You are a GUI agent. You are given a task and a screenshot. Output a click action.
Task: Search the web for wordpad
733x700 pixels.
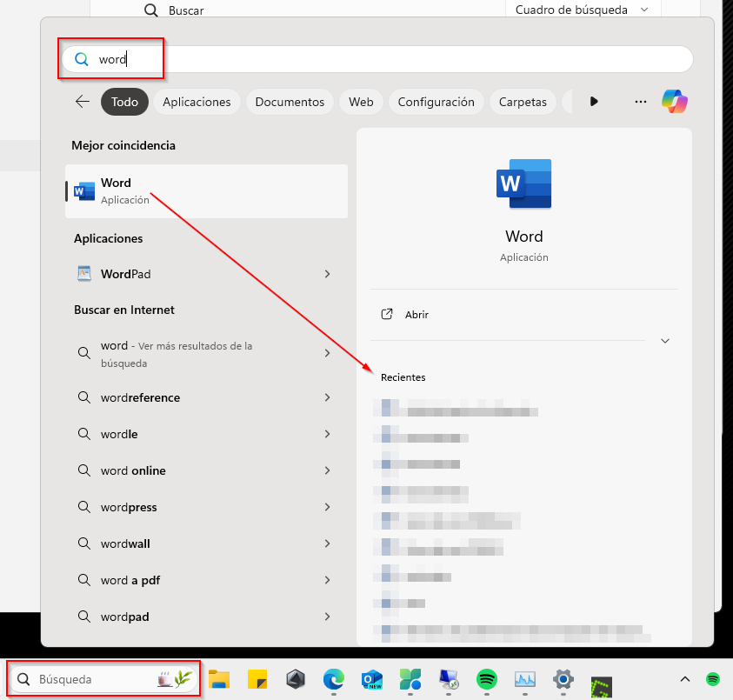point(206,617)
